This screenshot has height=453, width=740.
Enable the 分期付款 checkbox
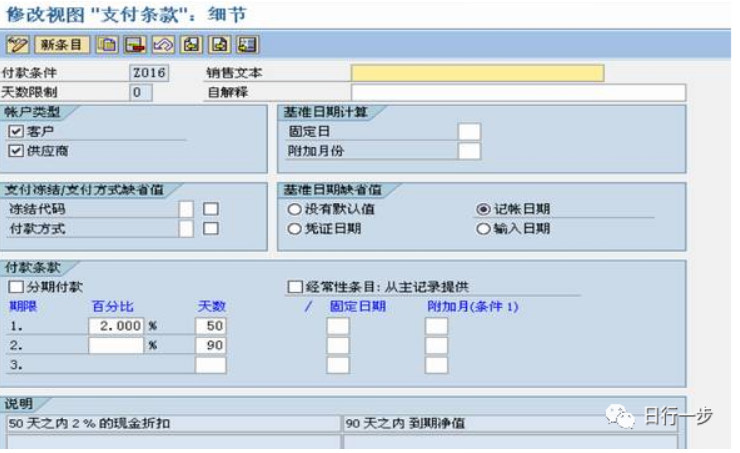[16, 286]
